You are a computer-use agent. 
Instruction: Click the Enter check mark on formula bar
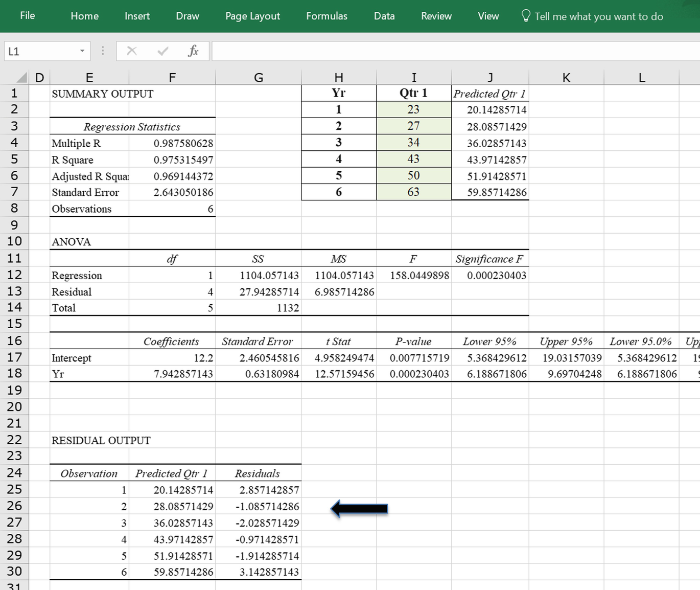click(162, 51)
